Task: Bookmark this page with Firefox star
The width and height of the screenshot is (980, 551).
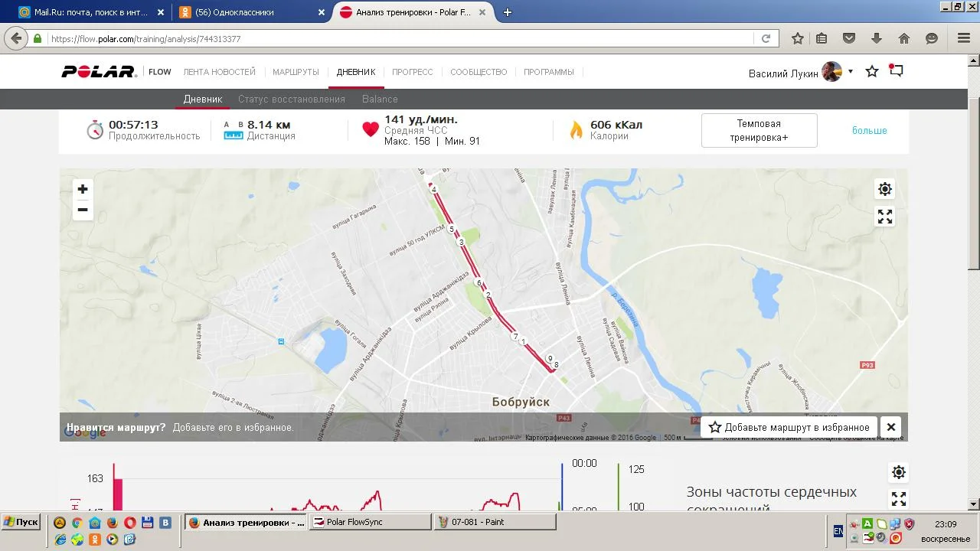Action: tap(798, 38)
